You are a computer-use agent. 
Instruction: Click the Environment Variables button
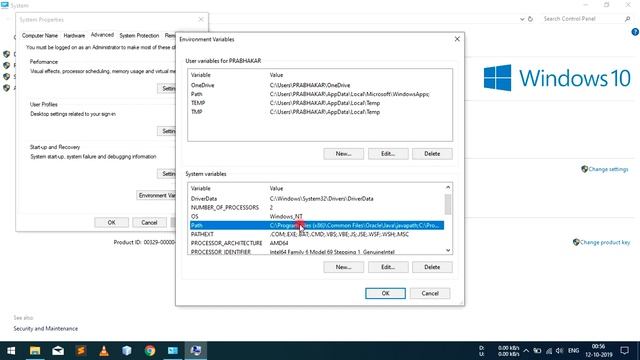pos(156,196)
